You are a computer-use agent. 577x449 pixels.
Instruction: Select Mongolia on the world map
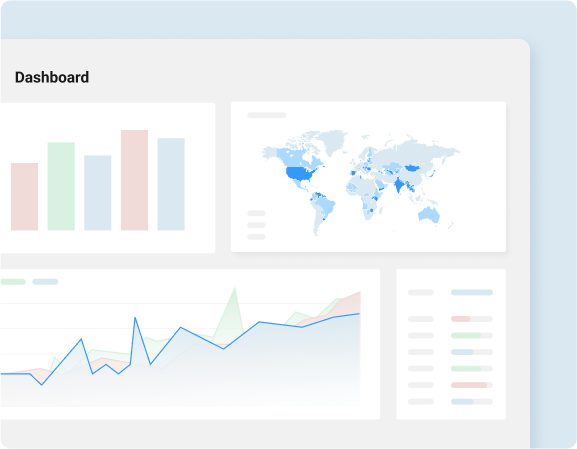click(412, 168)
